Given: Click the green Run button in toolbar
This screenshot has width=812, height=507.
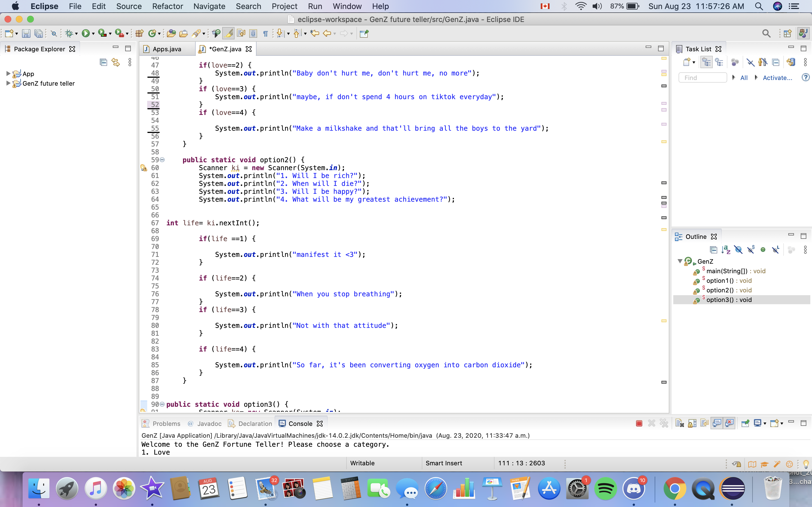Looking at the screenshot, I should (x=85, y=33).
